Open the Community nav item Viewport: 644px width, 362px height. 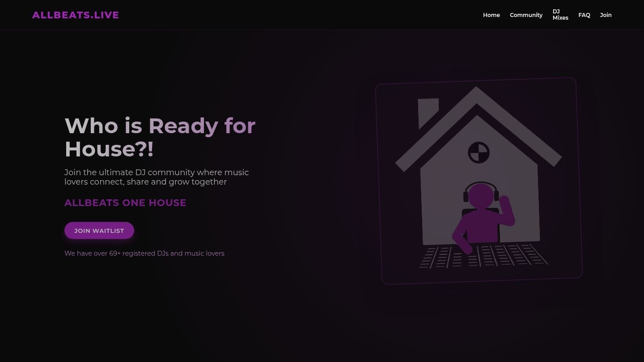(526, 15)
